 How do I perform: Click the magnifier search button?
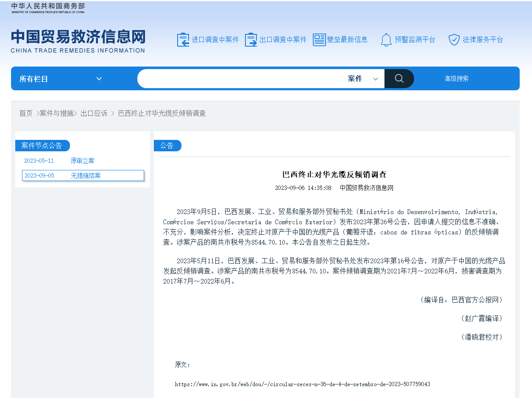coord(399,78)
